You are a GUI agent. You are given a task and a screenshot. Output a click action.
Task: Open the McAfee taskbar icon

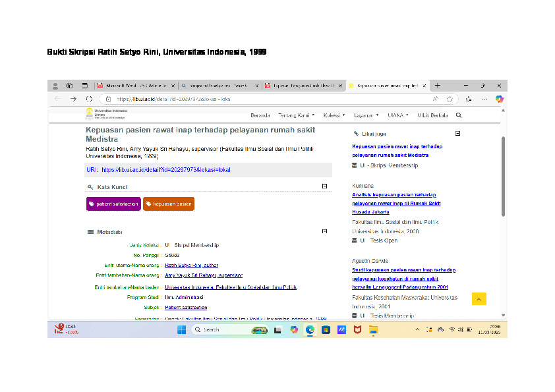357,329
